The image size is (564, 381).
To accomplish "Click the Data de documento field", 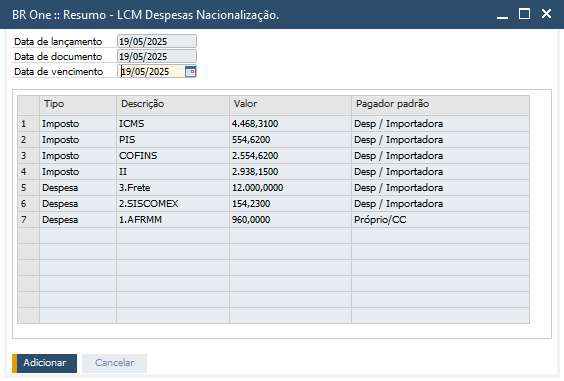I will (x=157, y=56).
